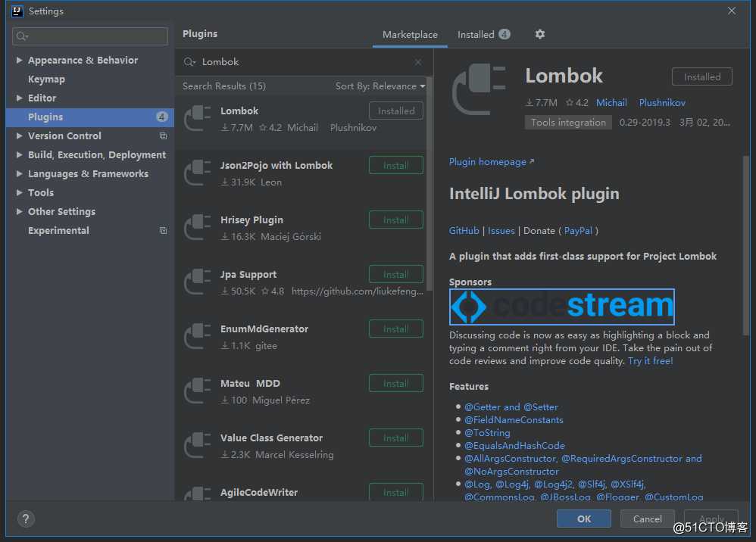Cancel the Settings dialog
756x542 pixels.
click(647, 519)
